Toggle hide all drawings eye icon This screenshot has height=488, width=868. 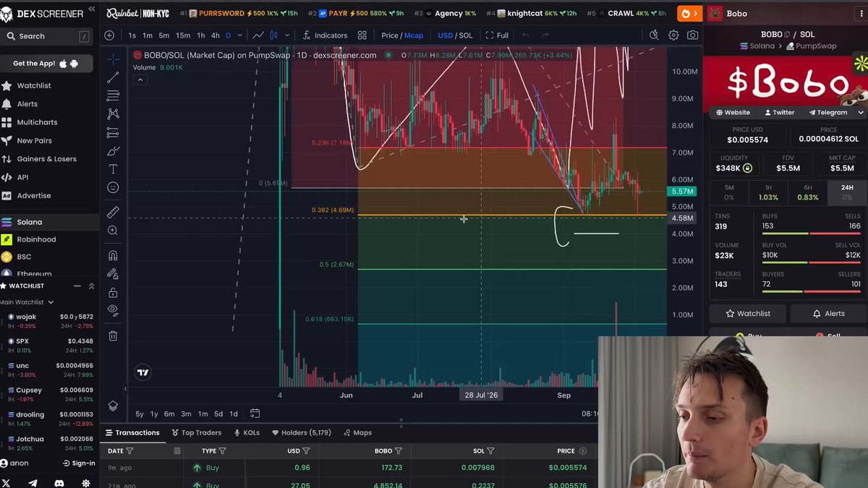(x=113, y=309)
